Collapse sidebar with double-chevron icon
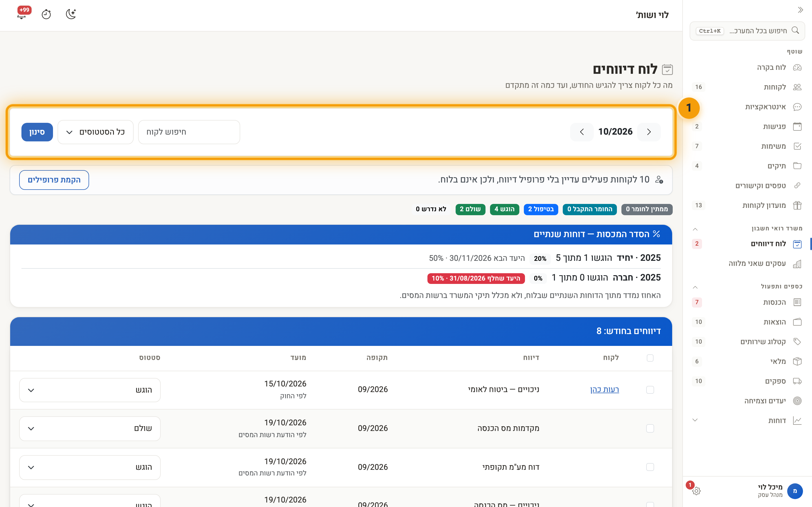Viewport: 812px width, 507px height. click(x=800, y=10)
